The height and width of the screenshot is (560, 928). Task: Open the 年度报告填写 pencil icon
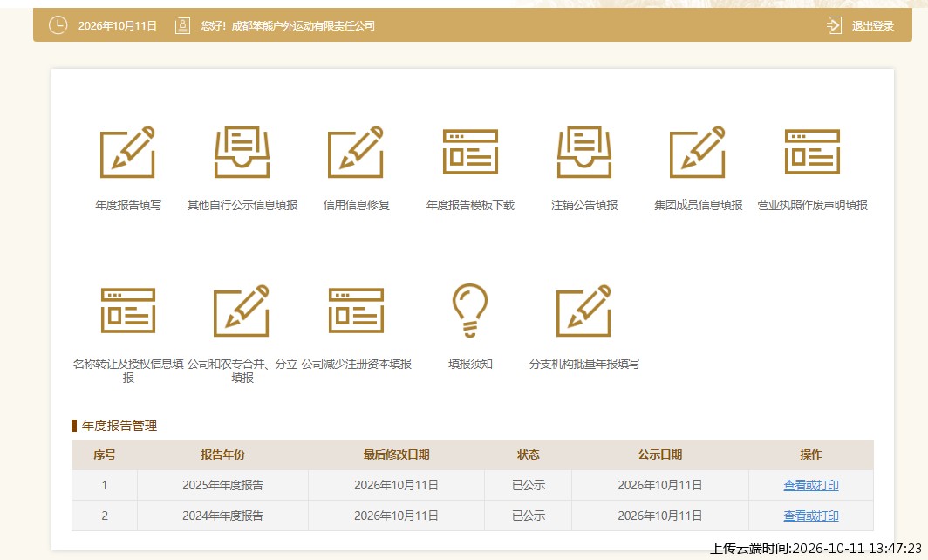(128, 152)
